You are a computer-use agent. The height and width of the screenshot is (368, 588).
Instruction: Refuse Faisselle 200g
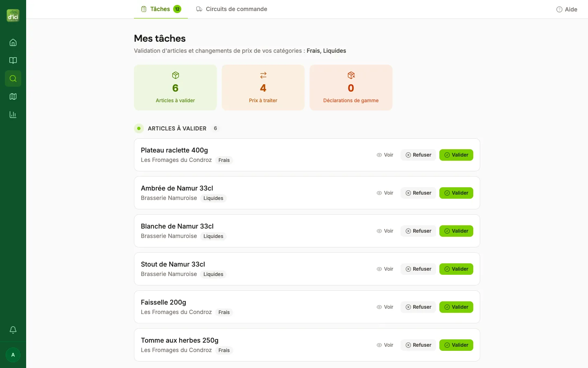[x=418, y=307]
